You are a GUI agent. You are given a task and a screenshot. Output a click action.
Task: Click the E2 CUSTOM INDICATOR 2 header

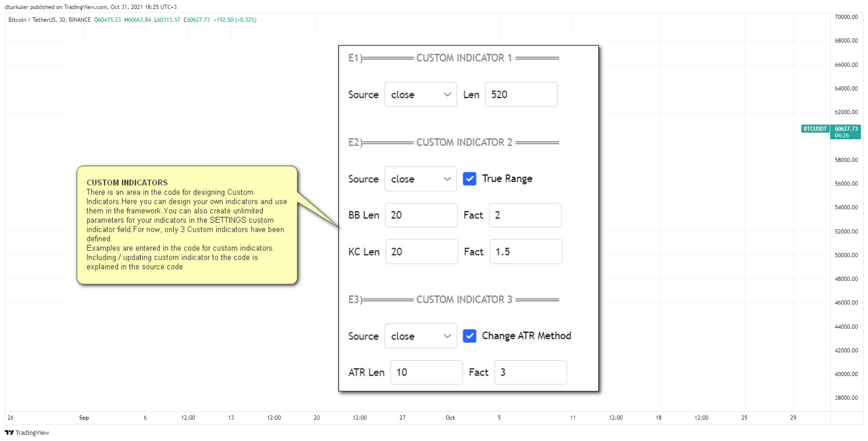tap(454, 142)
